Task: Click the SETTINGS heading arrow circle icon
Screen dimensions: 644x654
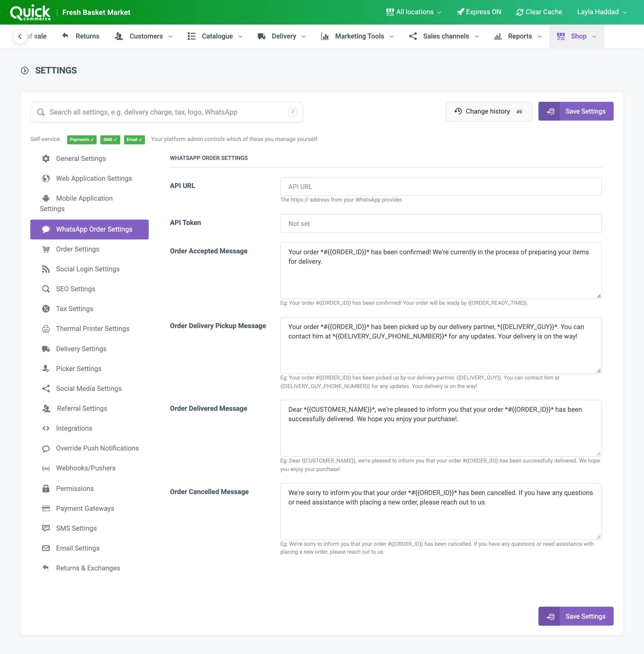Action: point(25,70)
